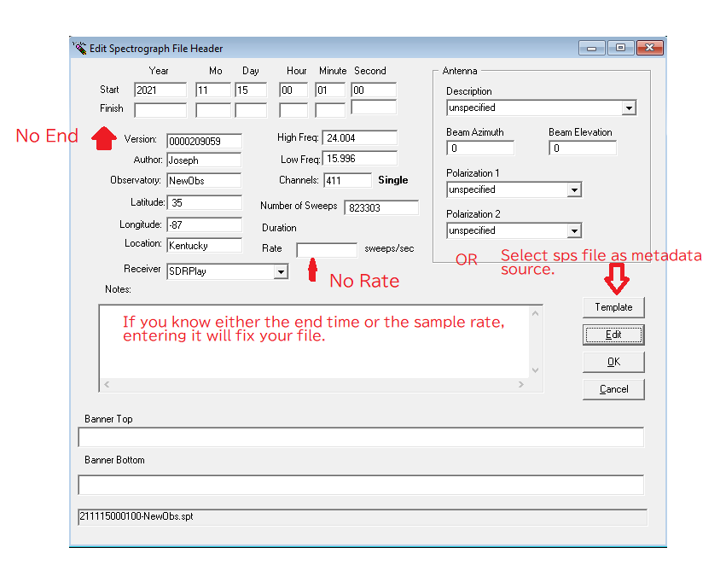Click the High Freq field

[360, 137]
